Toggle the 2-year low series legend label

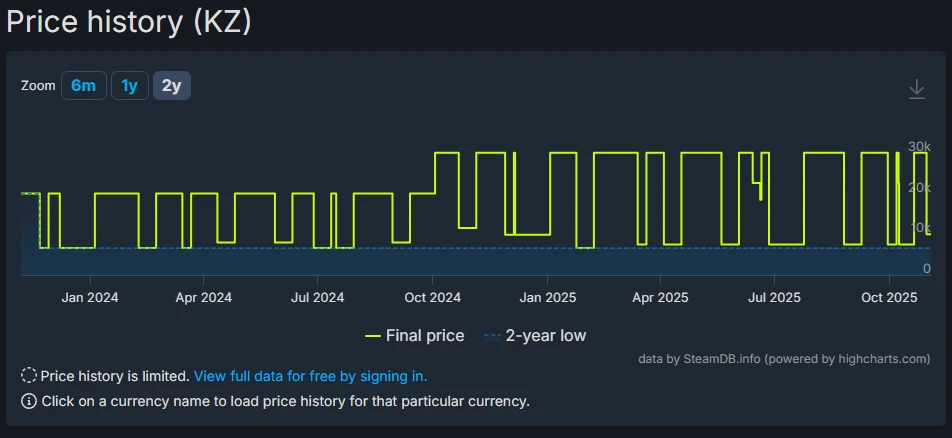click(545, 336)
